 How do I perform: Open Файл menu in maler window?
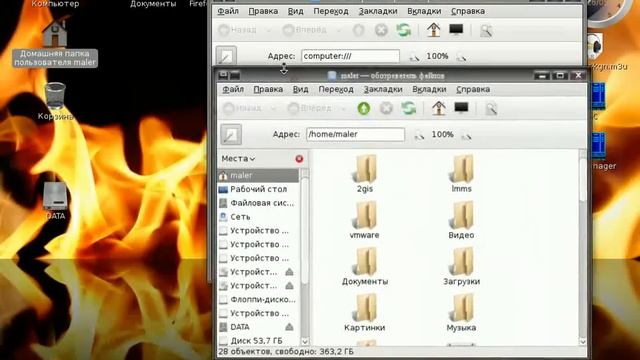click(233, 89)
